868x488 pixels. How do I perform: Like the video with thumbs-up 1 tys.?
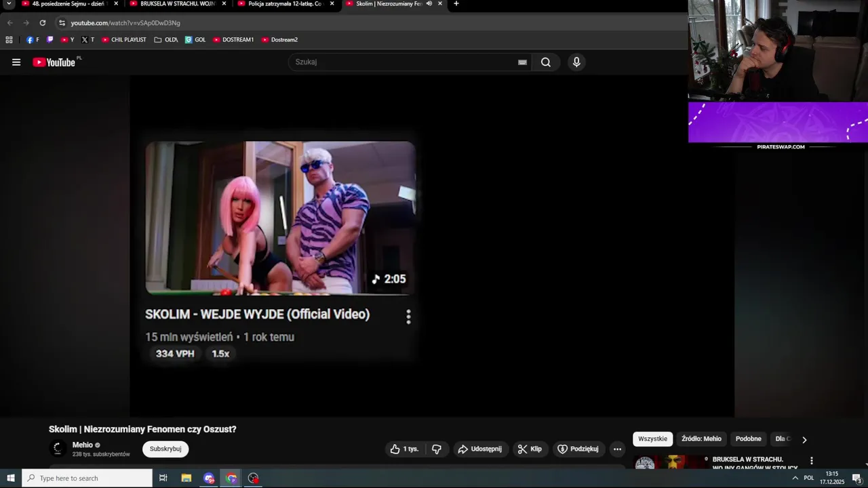coord(405,449)
